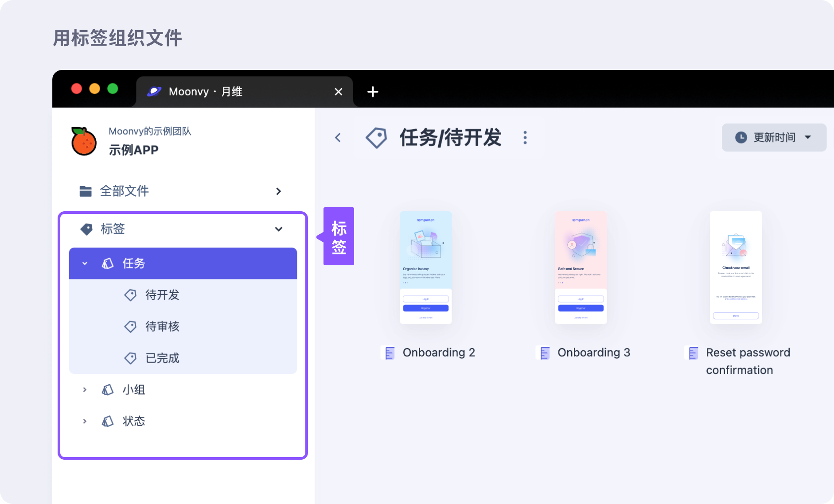Click the tag icon beside 待开发 in sidebar

130,295
